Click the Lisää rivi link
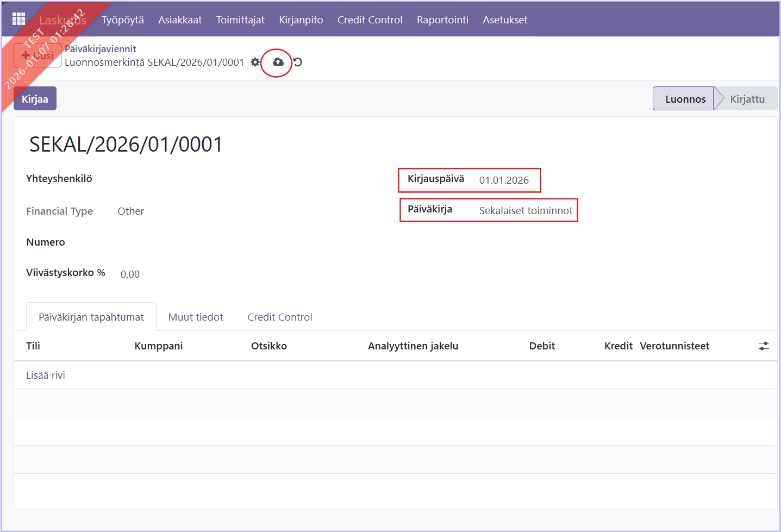This screenshot has width=781, height=532. click(x=46, y=375)
